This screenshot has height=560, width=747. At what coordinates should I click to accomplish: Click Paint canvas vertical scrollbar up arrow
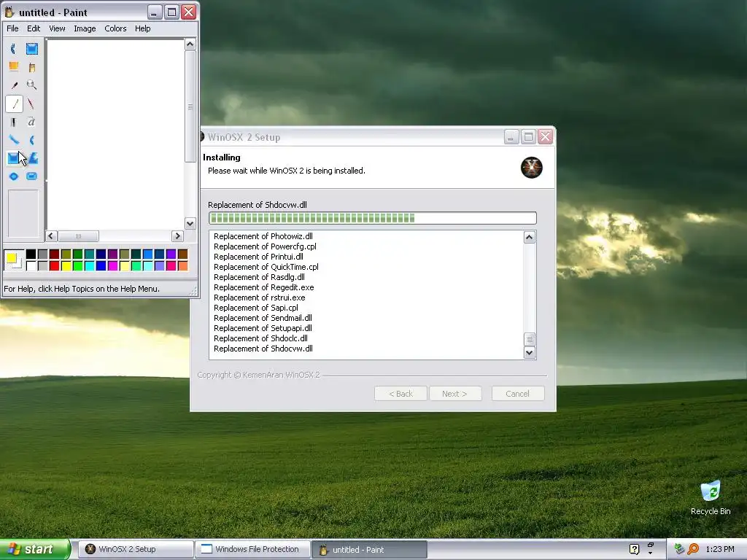coord(190,44)
